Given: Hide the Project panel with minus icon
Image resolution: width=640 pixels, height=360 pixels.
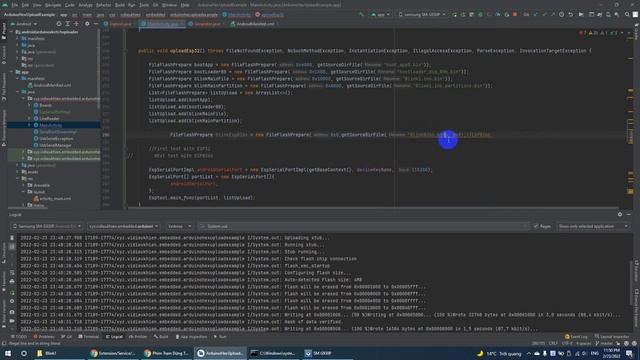Looking at the screenshot, I should point(96,24).
